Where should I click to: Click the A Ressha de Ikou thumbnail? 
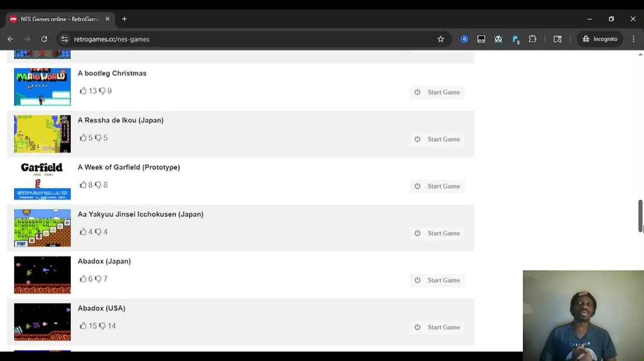click(43, 134)
